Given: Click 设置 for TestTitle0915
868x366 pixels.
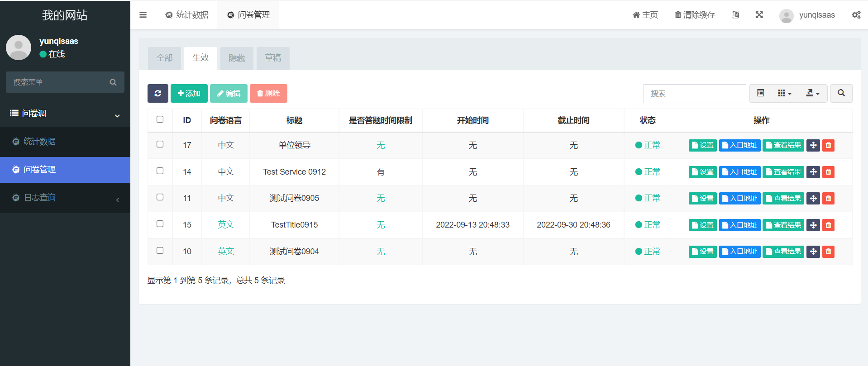Looking at the screenshot, I should 703,225.
